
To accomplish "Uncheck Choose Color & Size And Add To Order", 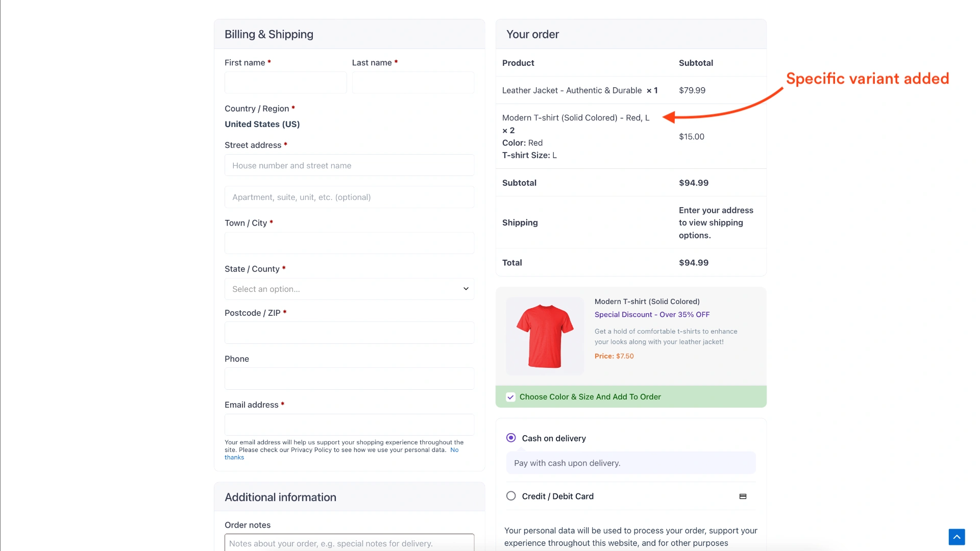I will pos(510,396).
